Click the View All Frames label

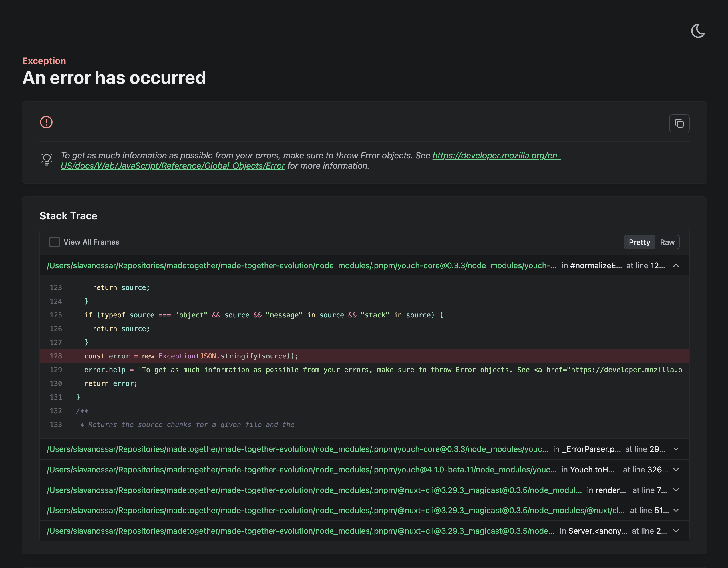tap(91, 242)
